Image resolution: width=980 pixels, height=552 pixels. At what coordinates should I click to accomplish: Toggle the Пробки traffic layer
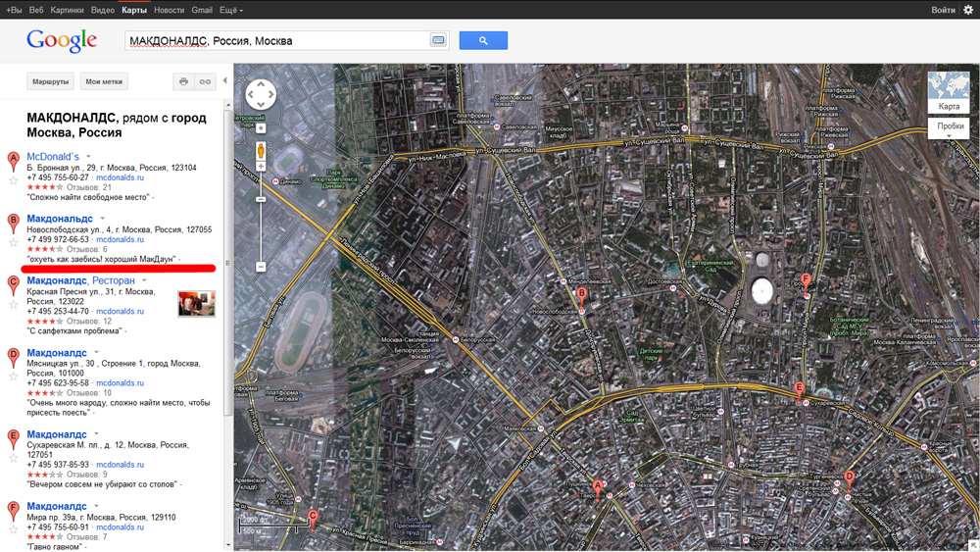[948, 127]
